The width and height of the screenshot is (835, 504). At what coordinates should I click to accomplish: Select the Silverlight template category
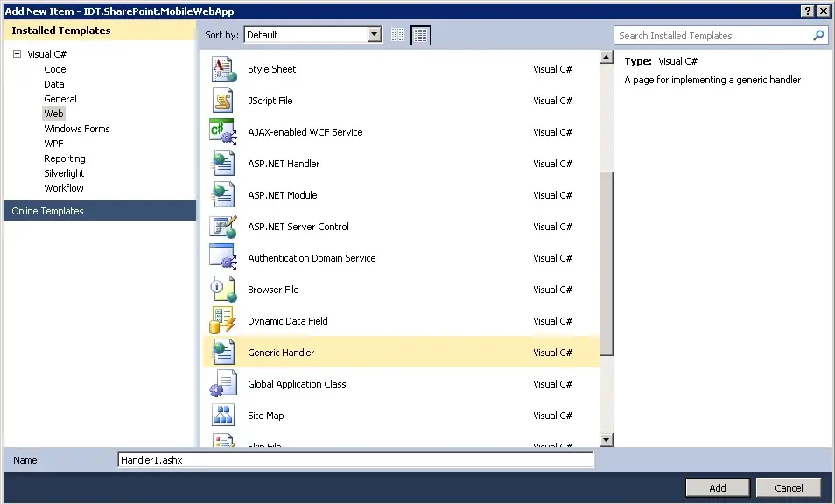(x=64, y=173)
